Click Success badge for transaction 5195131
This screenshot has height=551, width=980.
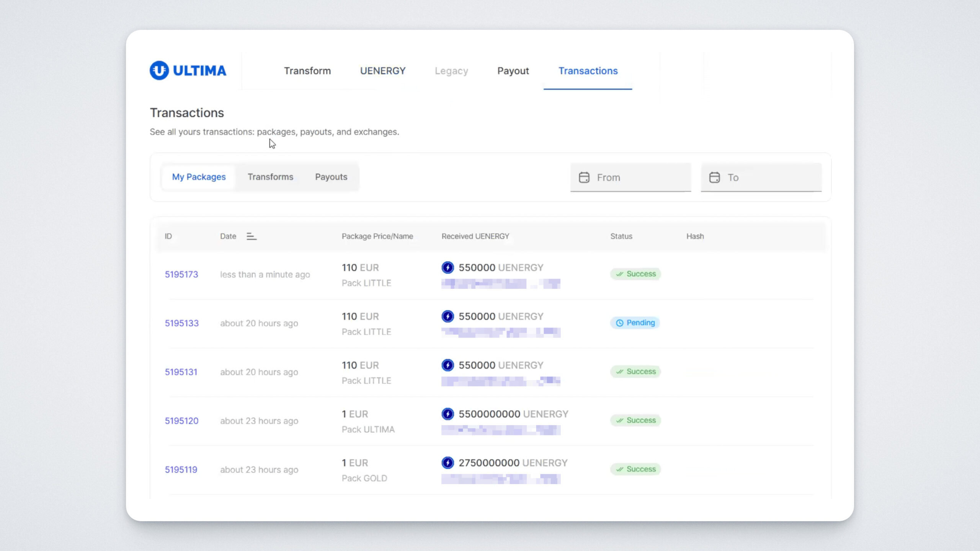[x=635, y=372]
